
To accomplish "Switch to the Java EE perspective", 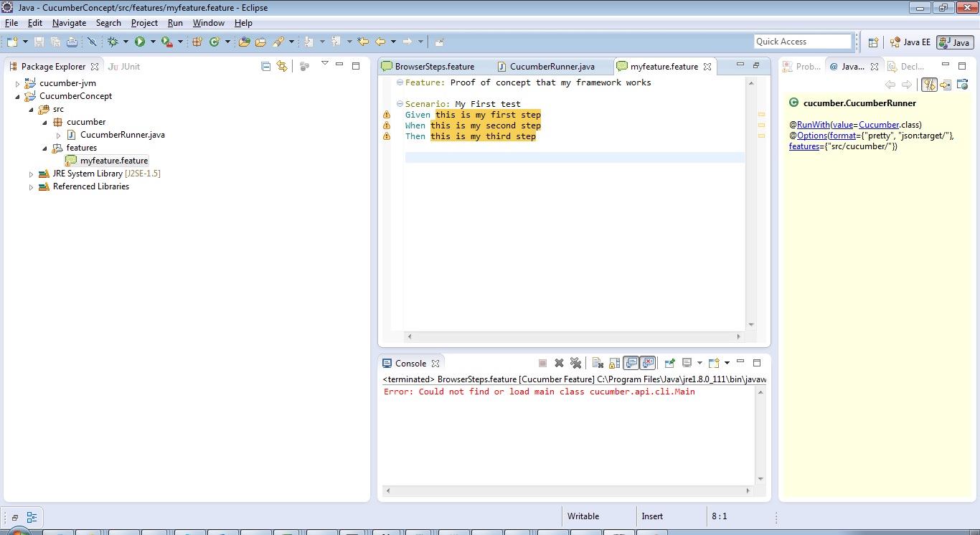I will coord(910,42).
